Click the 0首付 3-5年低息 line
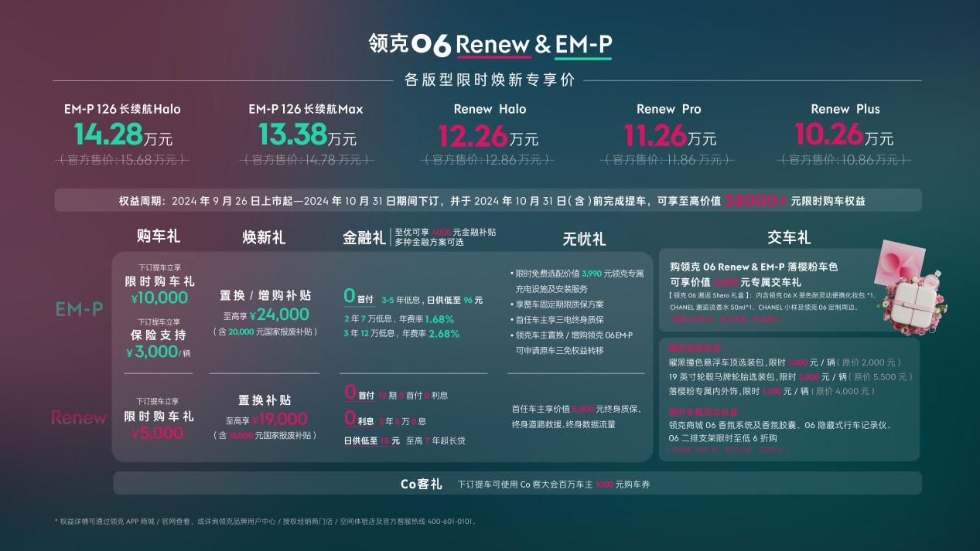Viewport: 980px width, 551px height. pyautogui.click(x=413, y=298)
